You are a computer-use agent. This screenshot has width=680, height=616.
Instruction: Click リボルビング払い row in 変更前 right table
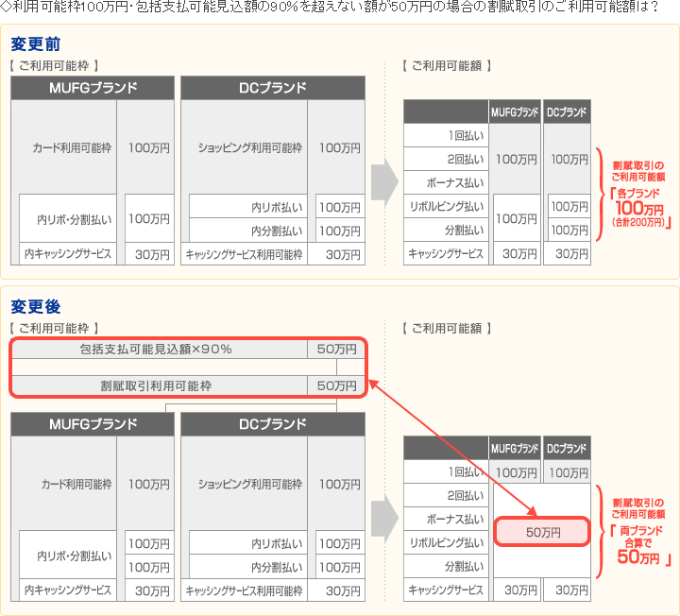point(447,206)
